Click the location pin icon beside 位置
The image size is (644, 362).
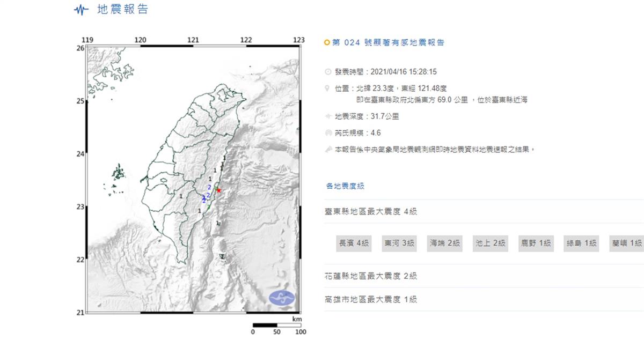(328, 88)
